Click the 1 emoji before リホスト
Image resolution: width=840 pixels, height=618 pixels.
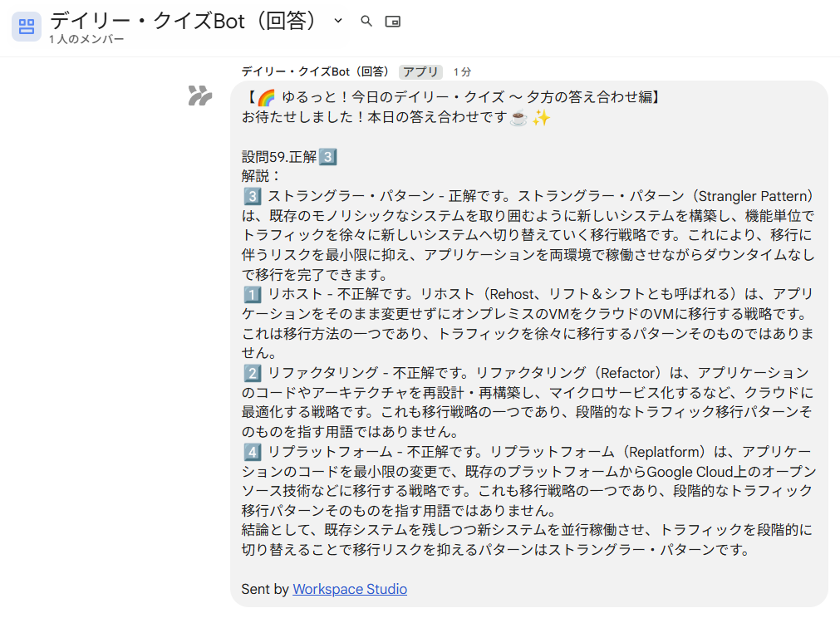tap(253, 295)
